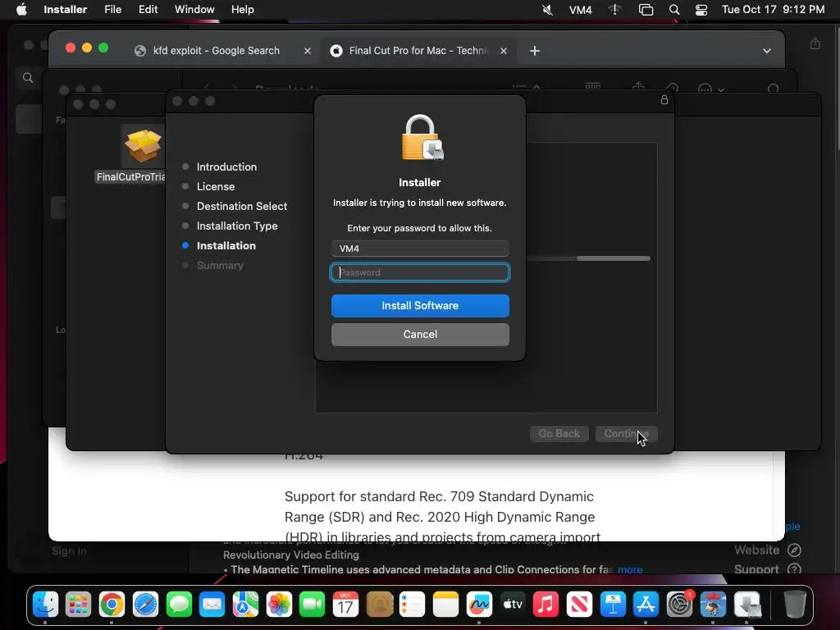The image size is (840, 630).
Task: Select the Destination Select step
Action: pos(242,206)
